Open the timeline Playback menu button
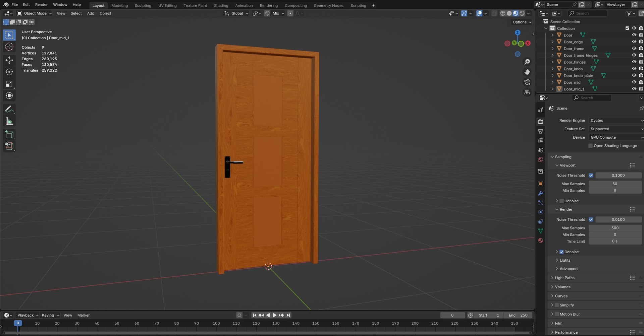This screenshot has height=336, width=644. [28, 315]
